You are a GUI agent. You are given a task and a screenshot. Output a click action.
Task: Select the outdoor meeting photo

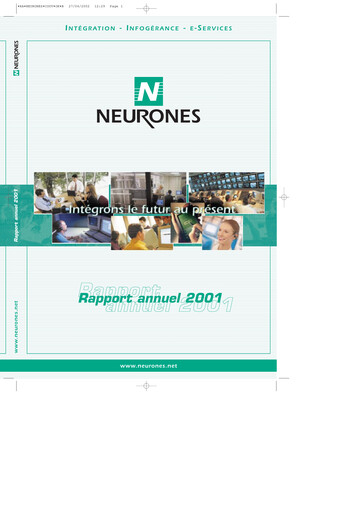click(x=71, y=193)
